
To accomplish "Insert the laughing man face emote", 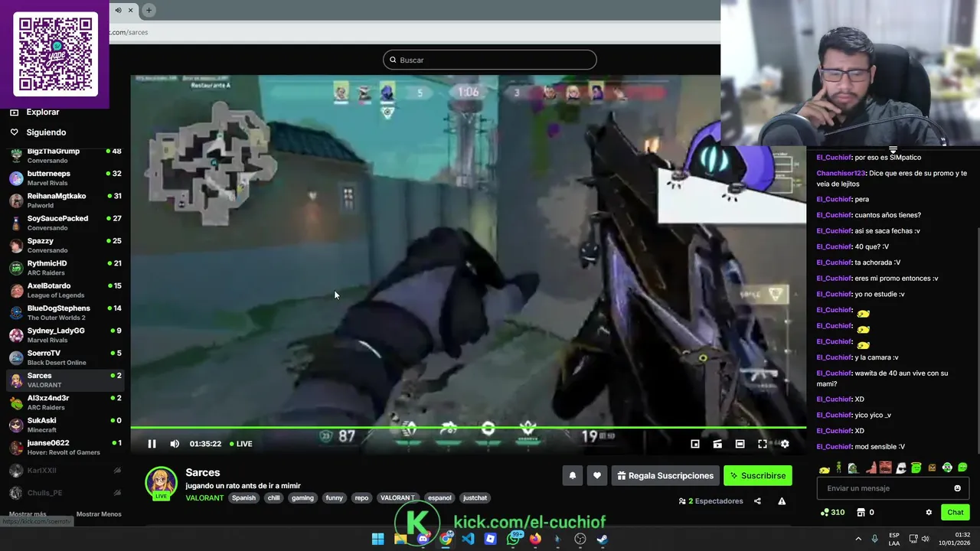I will [885, 468].
